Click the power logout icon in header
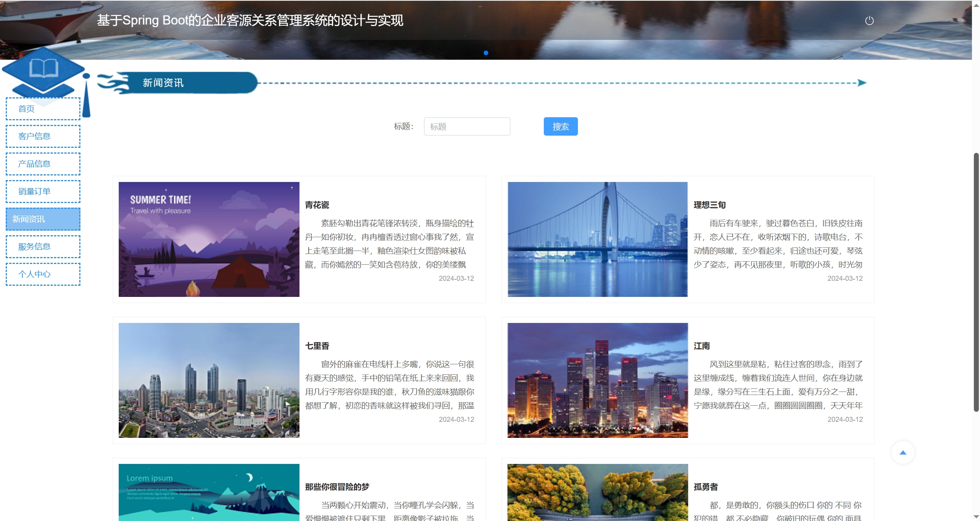Image resolution: width=980 pixels, height=521 pixels. [x=869, y=21]
